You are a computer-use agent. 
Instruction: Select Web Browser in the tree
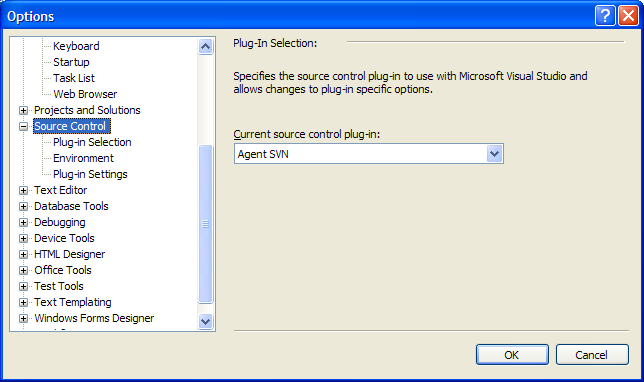85,94
